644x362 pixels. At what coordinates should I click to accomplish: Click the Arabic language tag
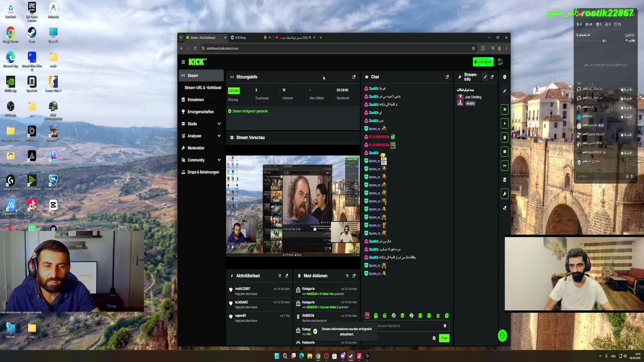(470, 104)
